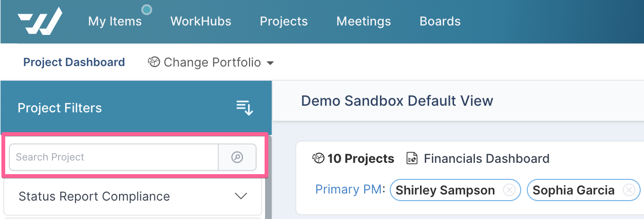Image resolution: width=644 pixels, height=219 pixels.
Task: Open the Change Portfolio dropdown
Action: coord(211,62)
